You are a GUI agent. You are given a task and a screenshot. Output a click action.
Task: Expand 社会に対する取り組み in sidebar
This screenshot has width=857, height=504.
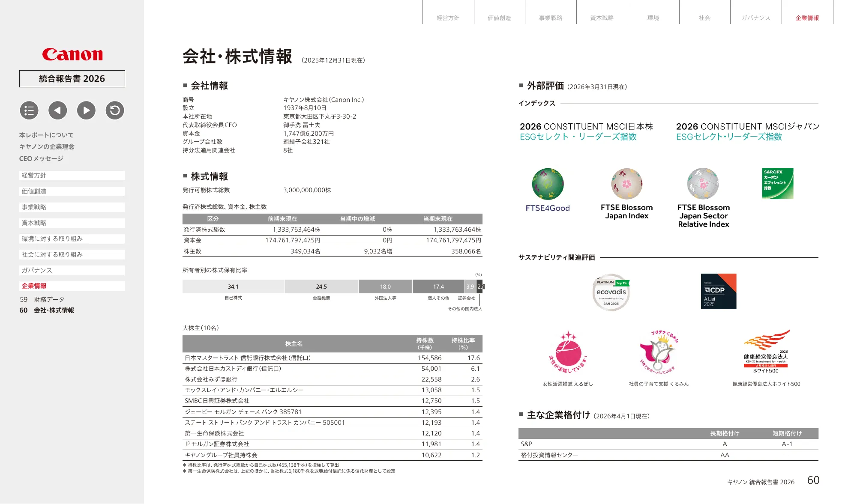click(72, 255)
